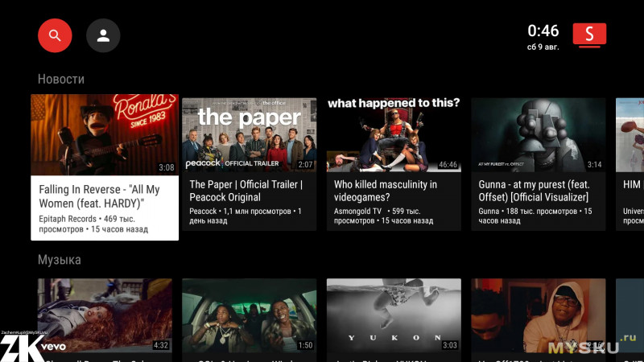
Task: Open the partially visible HIM video card
Action: 630,164
